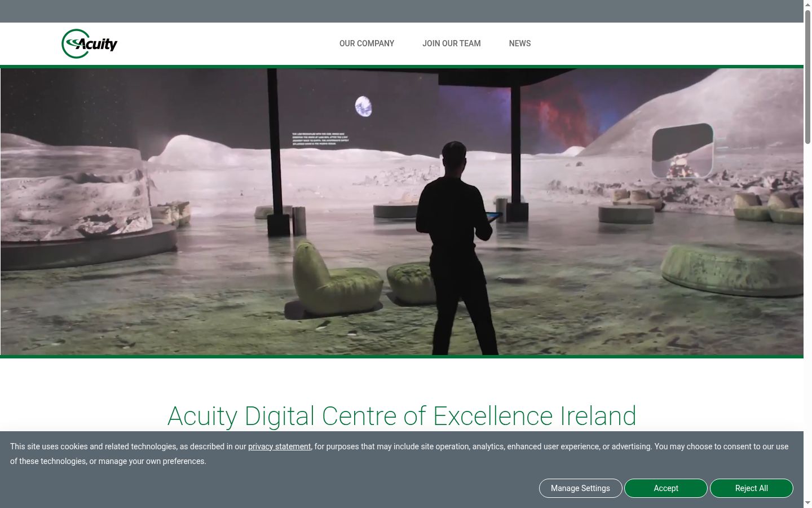Select the Acuity Digital Centre of Excellence heading
Image resolution: width=812 pixels, height=508 pixels.
(x=402, y=416)
